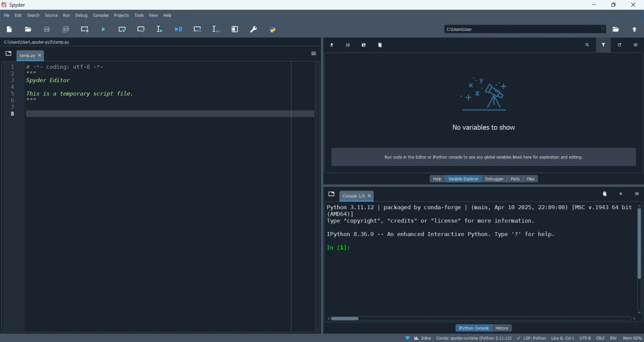
Task: Browse console tabs icon beside Console 1/A
Action: (331, 194)
